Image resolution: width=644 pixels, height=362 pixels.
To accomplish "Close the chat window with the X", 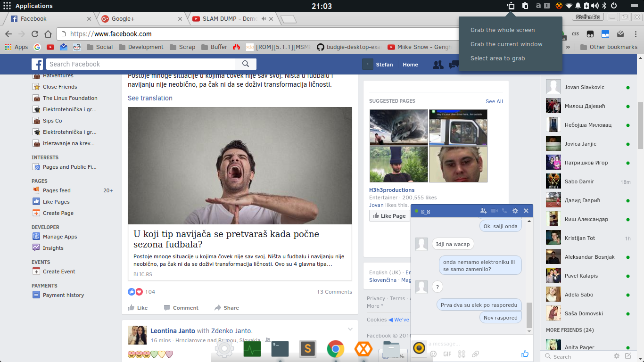I will click(526, 211).
